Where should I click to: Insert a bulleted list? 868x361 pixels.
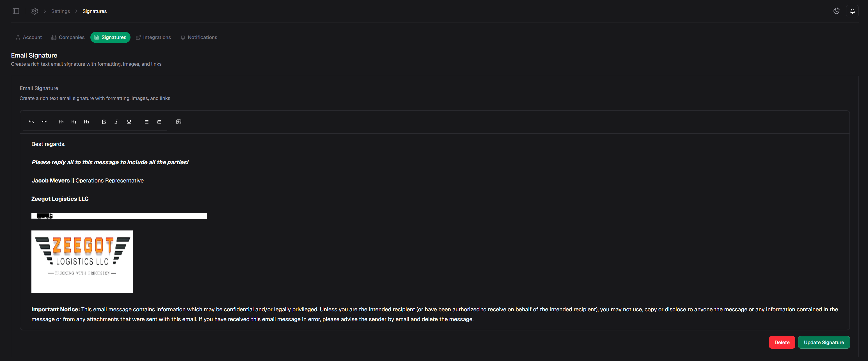(x=146, y=122)
